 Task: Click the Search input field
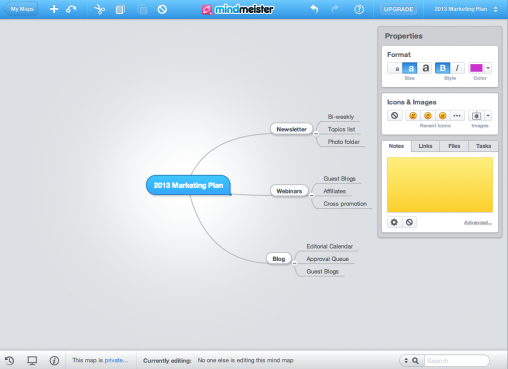(456, 360)
